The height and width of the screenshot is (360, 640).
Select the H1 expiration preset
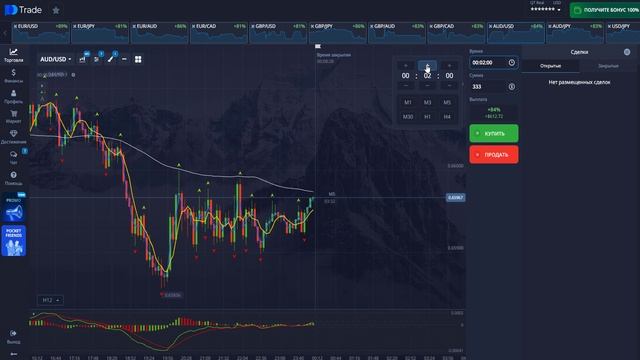click(427, 117)
